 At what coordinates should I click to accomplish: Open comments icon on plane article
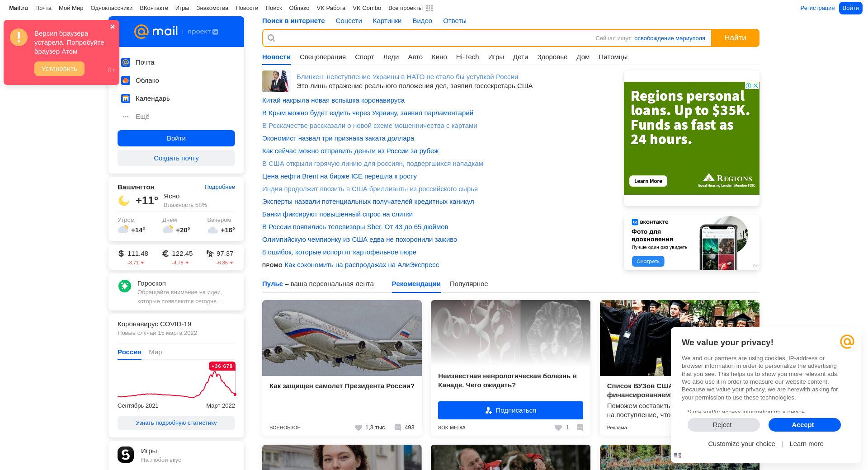pos(398,428)
